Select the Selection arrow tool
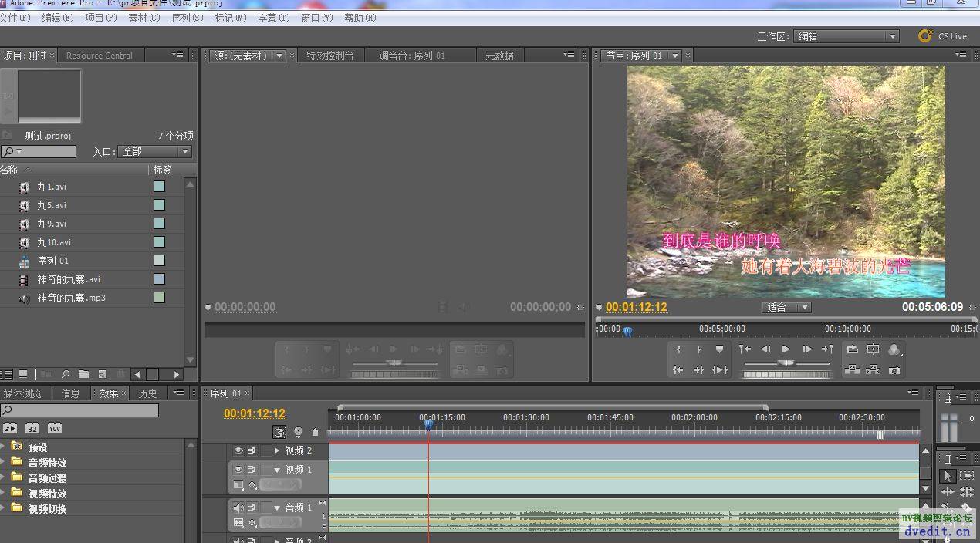The width and height of the screenshot is (980, 543). pyautogui.click(x=948, y=476)
